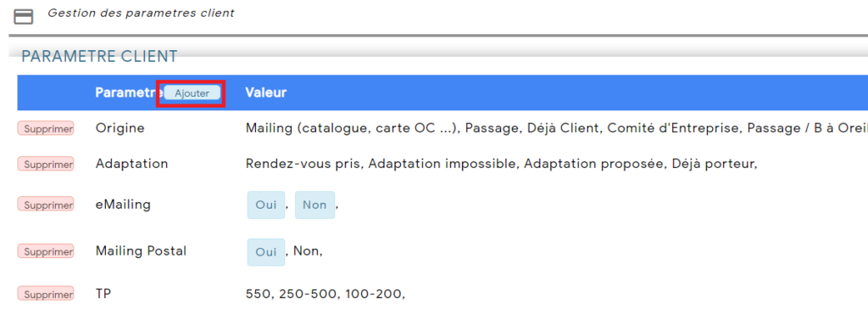Click Supprimer beside the TP row

(46, 293)
